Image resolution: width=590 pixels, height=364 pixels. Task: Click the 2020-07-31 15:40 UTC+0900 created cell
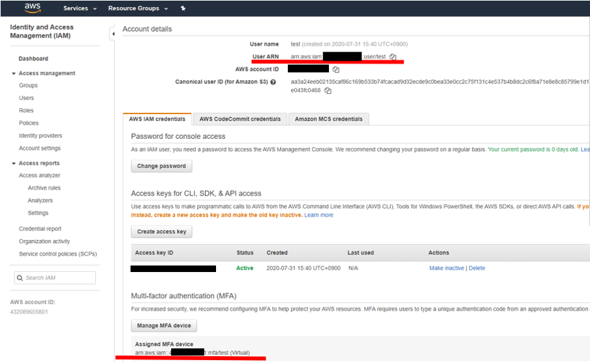click(x=303, y=268)
